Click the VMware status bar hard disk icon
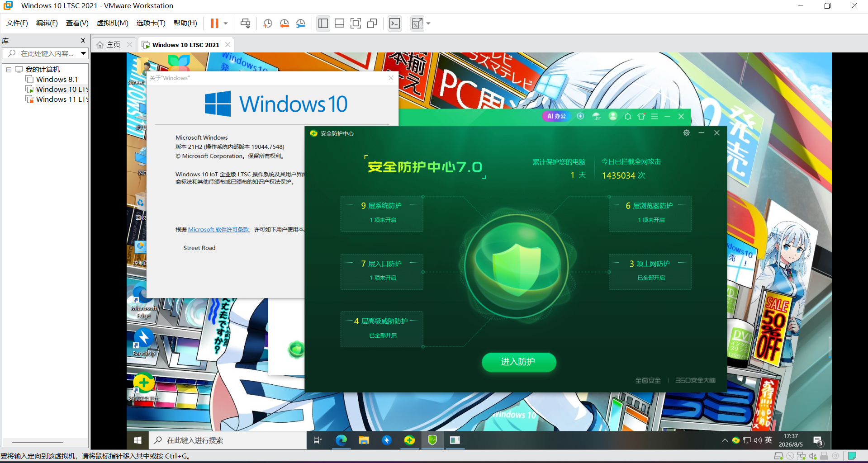The width and height of the screenshot is (868, 463). (778, 456)
